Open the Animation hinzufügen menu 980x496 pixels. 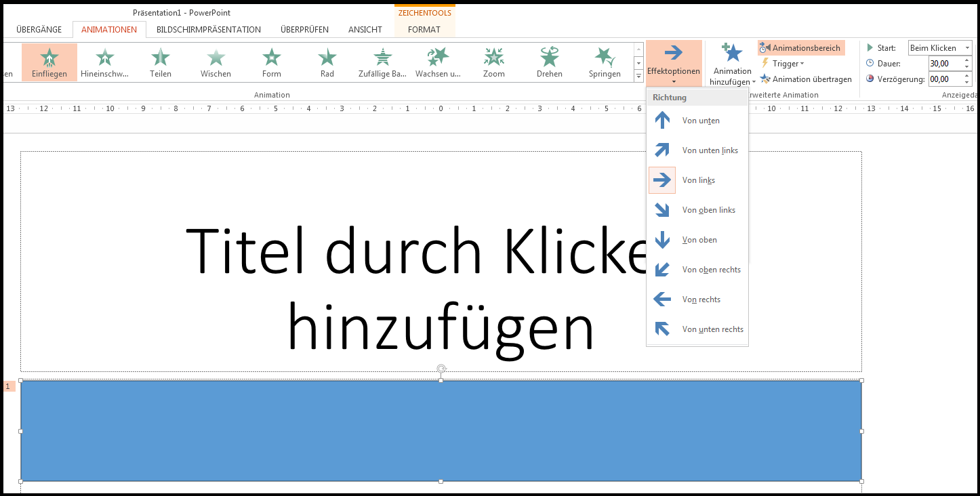[x=733, y=64]
